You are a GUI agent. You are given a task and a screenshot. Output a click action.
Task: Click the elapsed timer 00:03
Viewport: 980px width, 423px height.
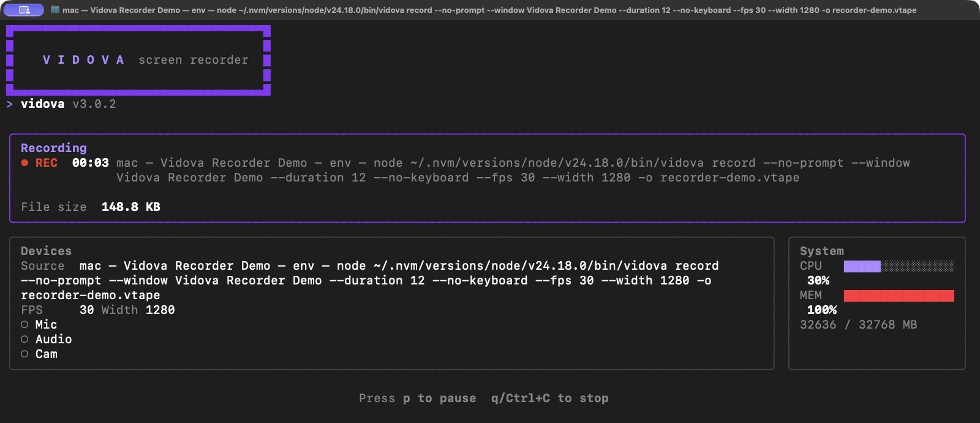[x=91, y=163]
